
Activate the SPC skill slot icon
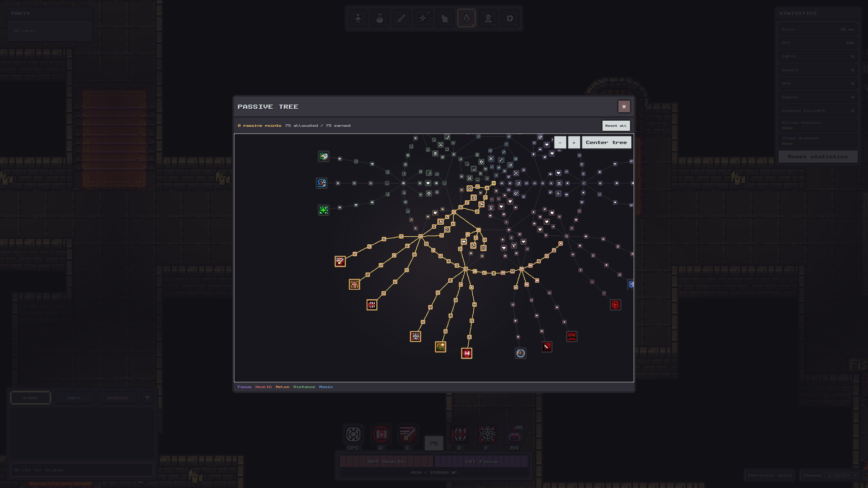tap(353, 434)
